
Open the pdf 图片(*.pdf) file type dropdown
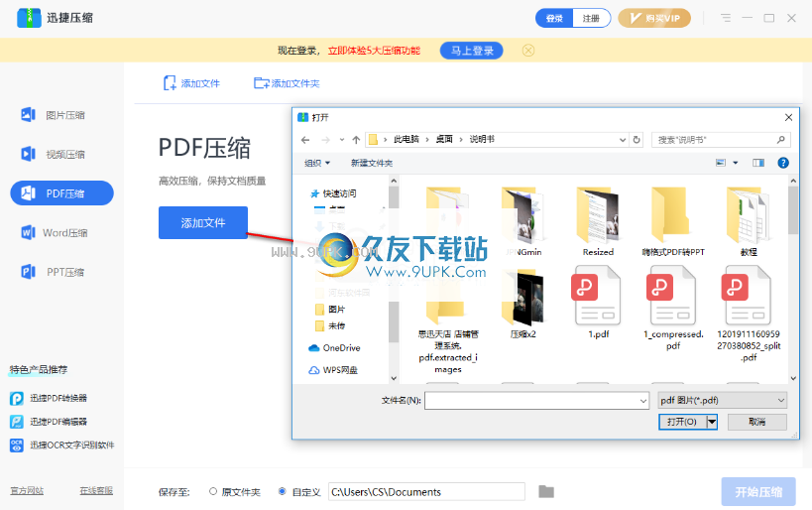(722, 400)
